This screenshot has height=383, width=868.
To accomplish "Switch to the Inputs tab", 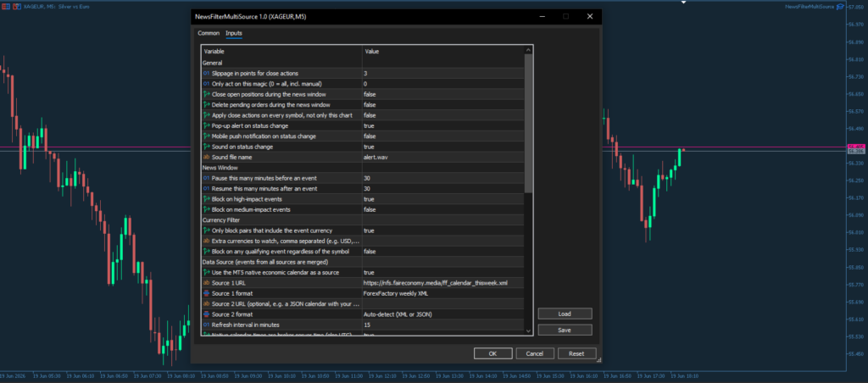I will [x=234, y=33].
